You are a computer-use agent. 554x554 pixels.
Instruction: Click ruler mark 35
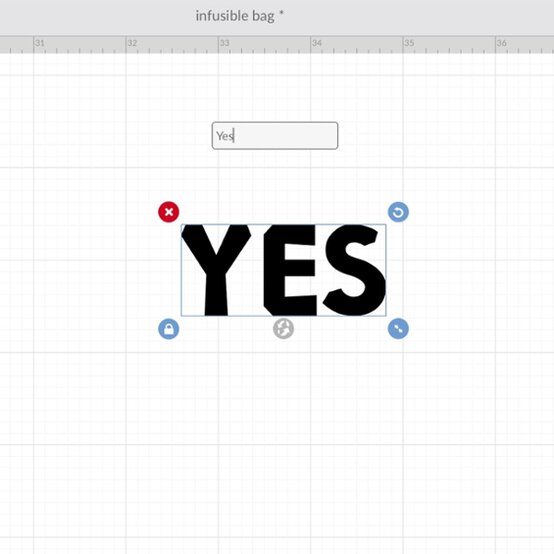[x=409, y=43]
